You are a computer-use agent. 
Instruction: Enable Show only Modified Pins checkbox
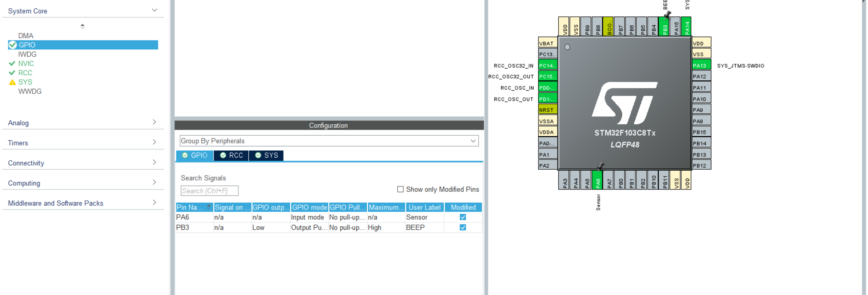pos(400,189)
